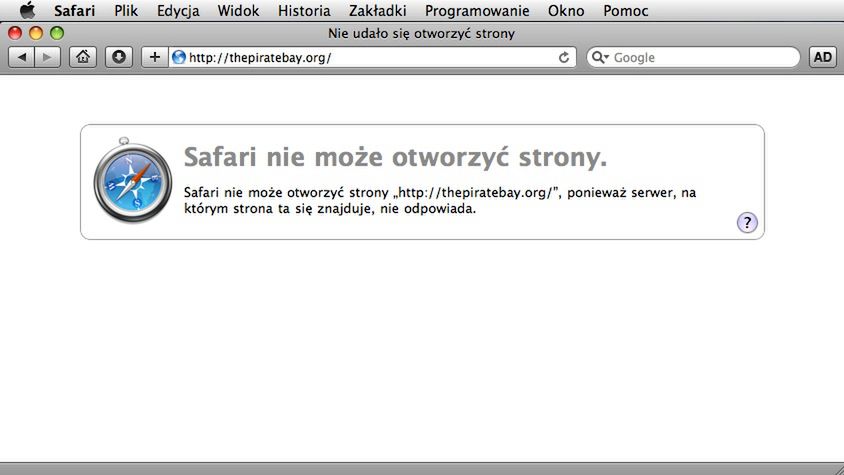Minimize the window with the yellow button

[36, 33]
